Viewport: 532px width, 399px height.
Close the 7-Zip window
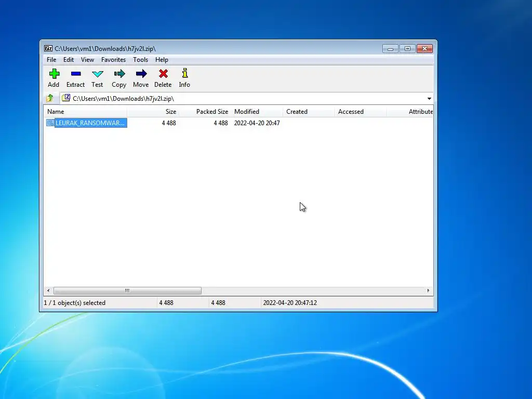click(x=424, y=49)
